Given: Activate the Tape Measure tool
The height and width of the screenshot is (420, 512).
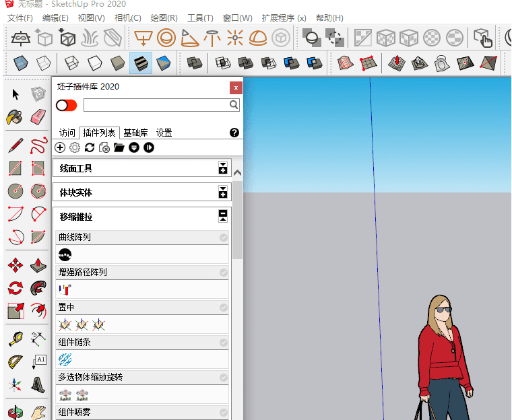Looking at the screenshot, I should 15,339.
